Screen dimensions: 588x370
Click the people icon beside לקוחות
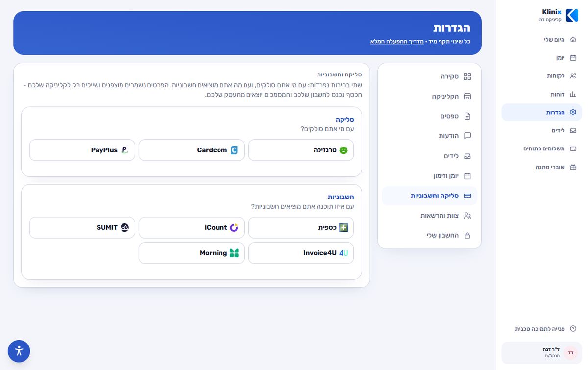click(x=573, y=76)
